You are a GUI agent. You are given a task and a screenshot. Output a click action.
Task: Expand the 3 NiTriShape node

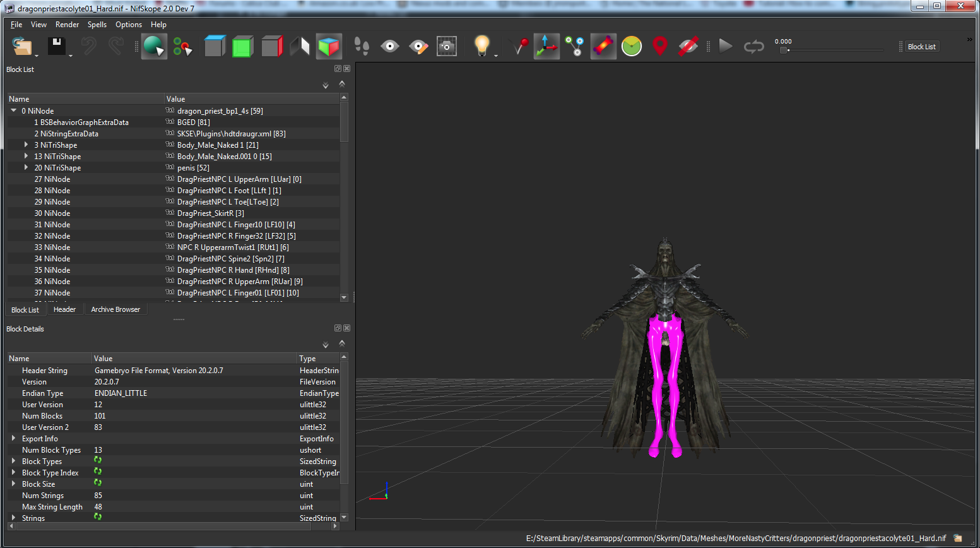(26, 145)
